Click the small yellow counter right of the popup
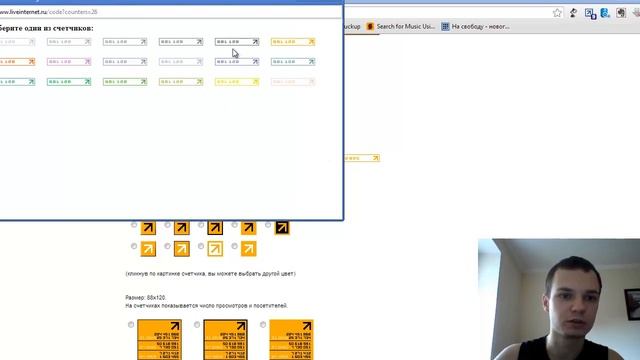This screenshot has width=640, height=360. (x=362, y=158)
